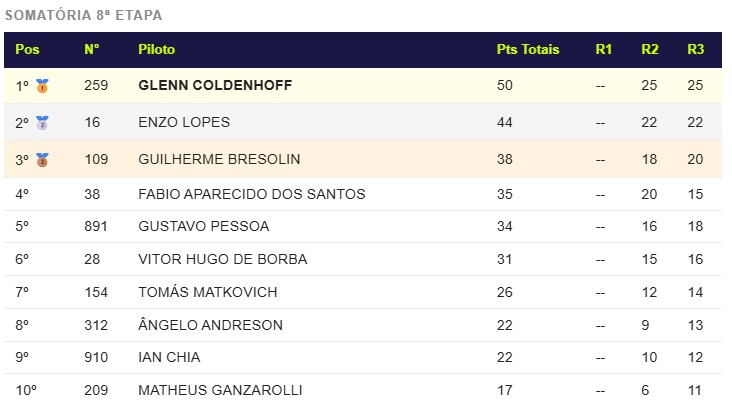This screenshot has width=732, height=402.
Task: Click on GUILHERME BRESOLIN name
Action: click(x=219, y=159)
